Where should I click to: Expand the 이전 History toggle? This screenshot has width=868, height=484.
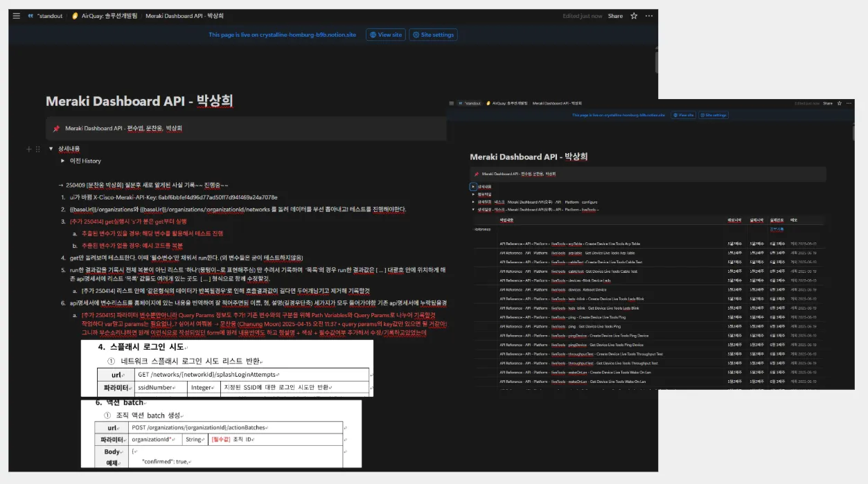[x=62, y=161]
